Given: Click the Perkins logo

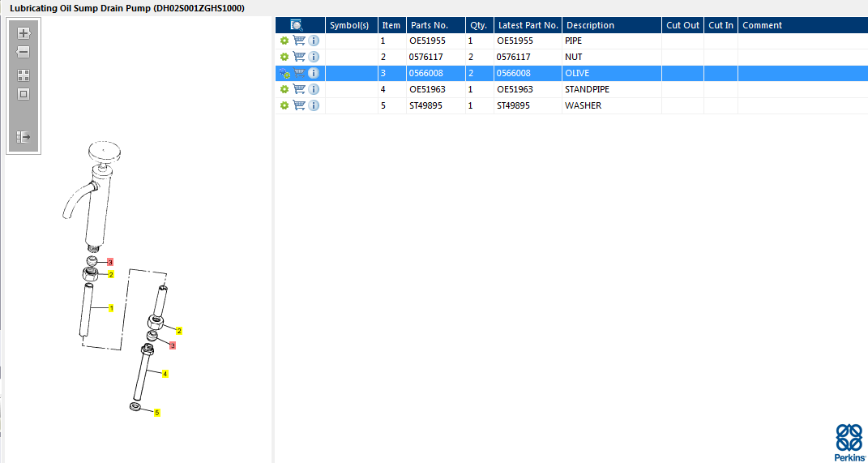Looking at the screenshot, I should tap(849, 441).
